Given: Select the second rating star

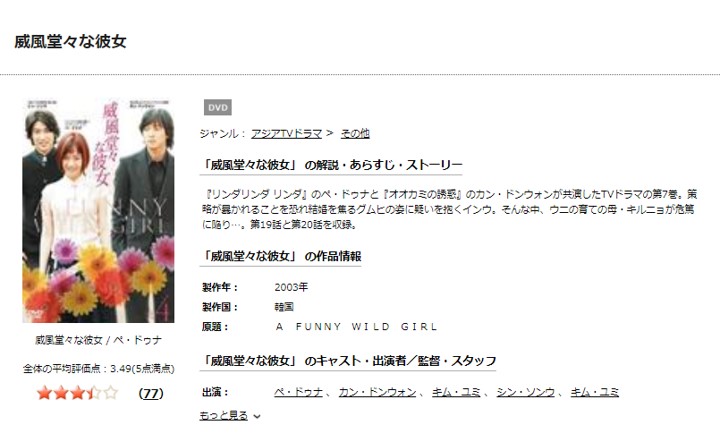Looking at the screenshot, I should pyautogui.click(x=61, y=393).
